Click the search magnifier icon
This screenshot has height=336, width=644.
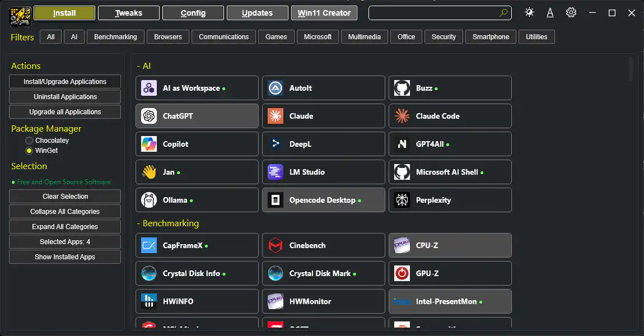tap(503, 13)
